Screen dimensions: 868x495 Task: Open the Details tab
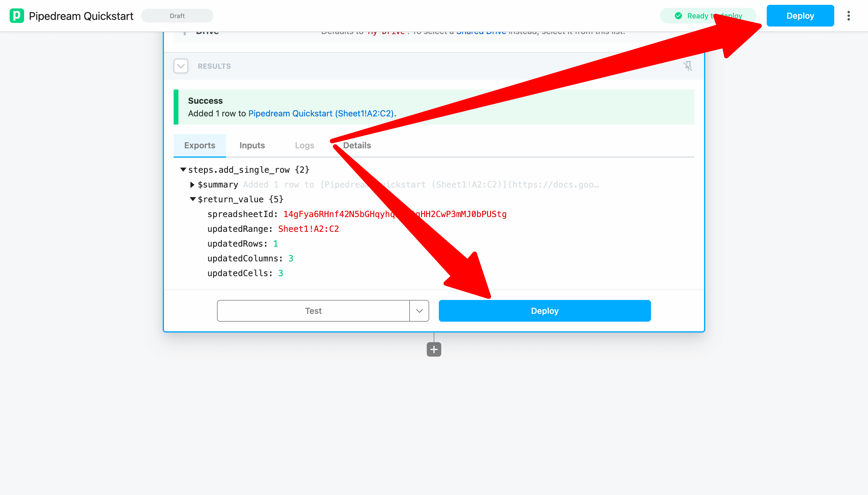pyautogui.click(x=357, y=146)
